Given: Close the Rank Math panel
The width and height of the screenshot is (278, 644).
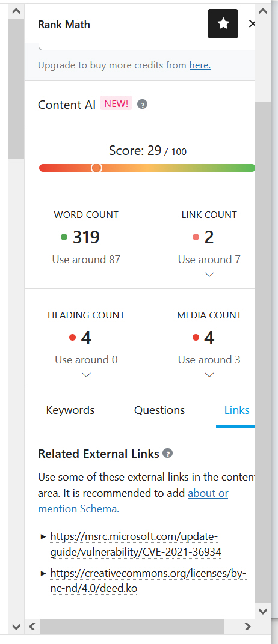Looking at the screenshot, I should point(252,24).
